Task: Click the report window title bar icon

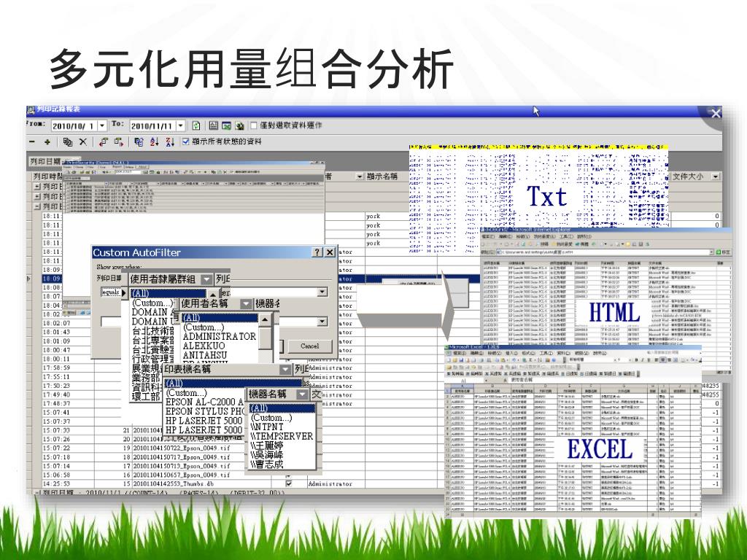Action: (x=31, y=111)
